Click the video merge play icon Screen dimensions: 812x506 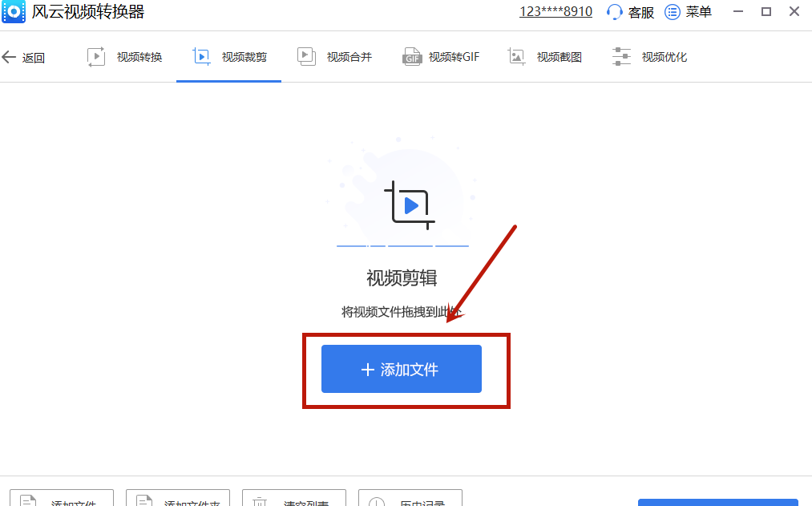(306, 57)
